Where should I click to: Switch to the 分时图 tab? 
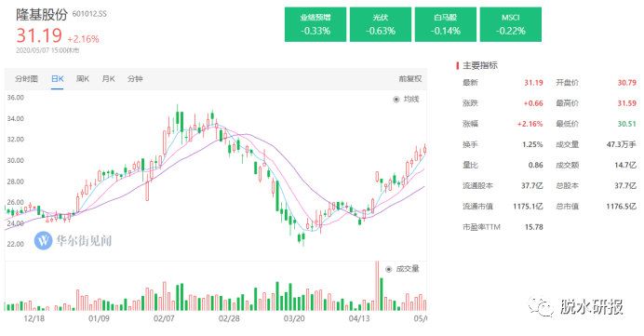[x=26, y=78]
